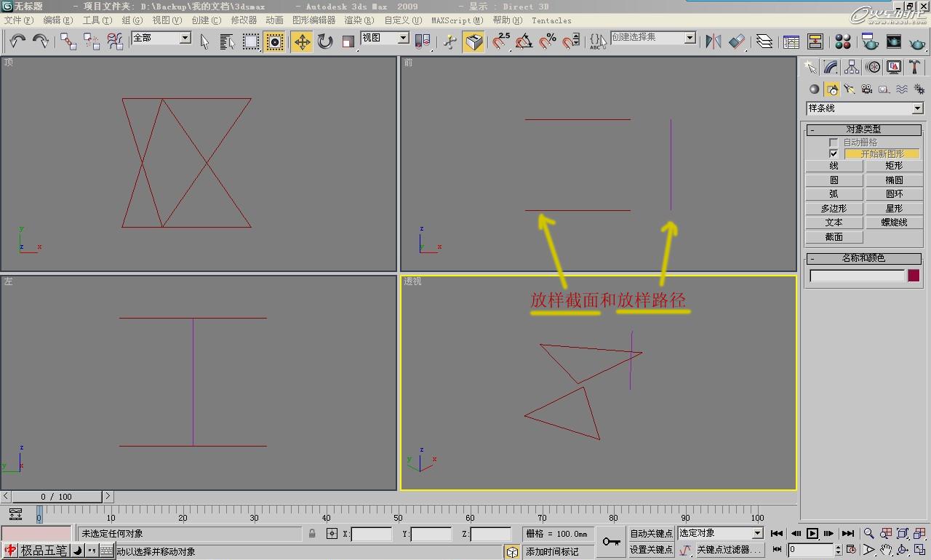Open the 图形编辑器 menu
The image size is (931, 560).
pyautogui.click(x=313, y=20)
